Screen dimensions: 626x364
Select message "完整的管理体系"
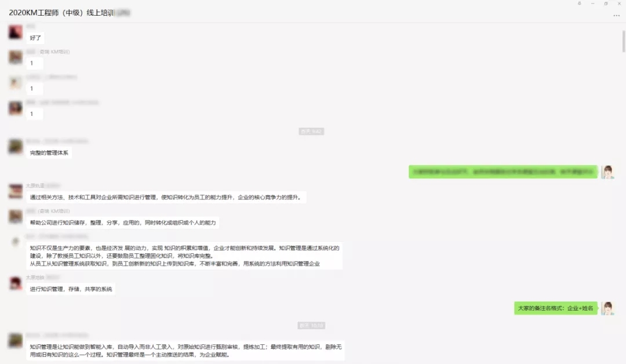[49, 152]
